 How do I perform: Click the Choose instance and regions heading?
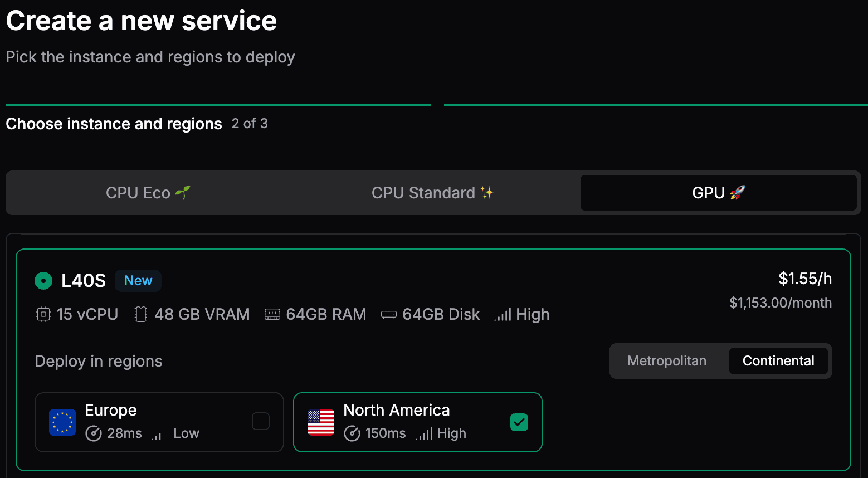click(114, 124)
